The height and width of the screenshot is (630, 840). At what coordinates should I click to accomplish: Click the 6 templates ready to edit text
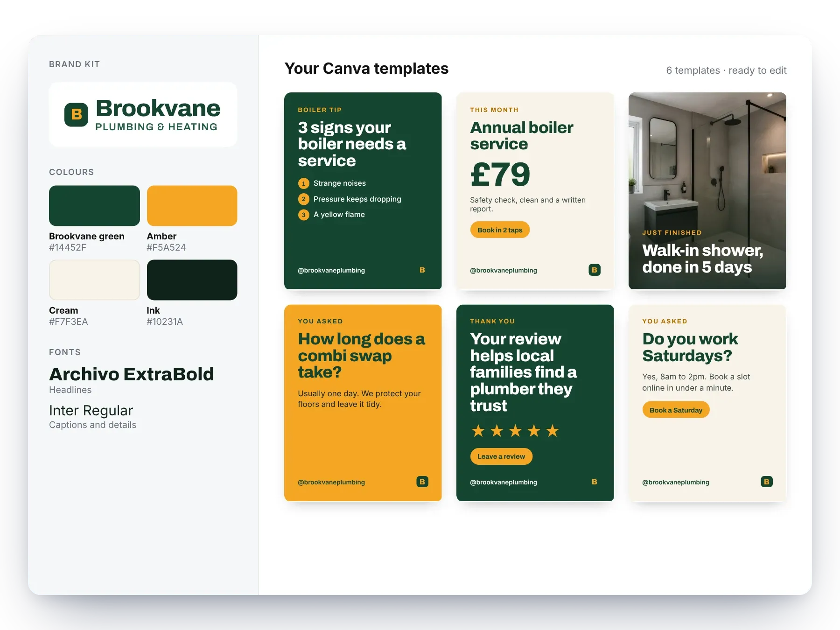(726, 70)
